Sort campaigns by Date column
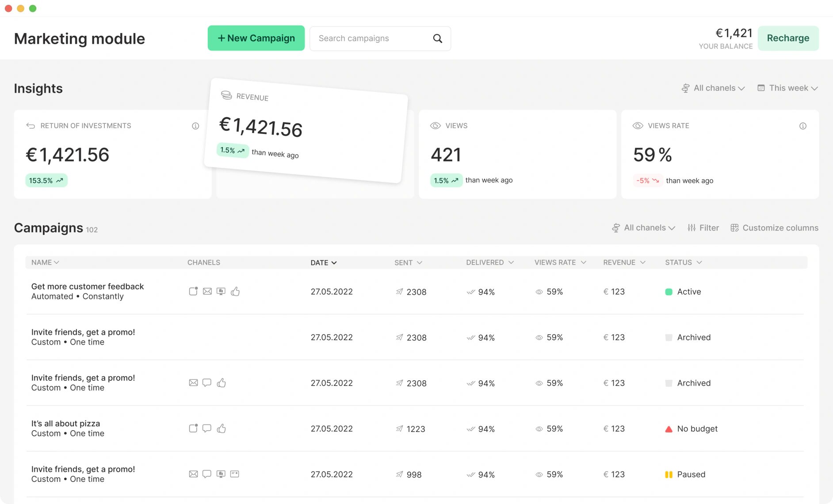Viewport: 833px width, 504px height. coord(324,262)
